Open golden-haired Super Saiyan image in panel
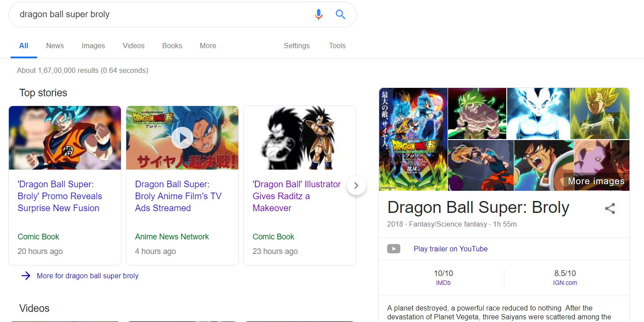 [600, 114]
